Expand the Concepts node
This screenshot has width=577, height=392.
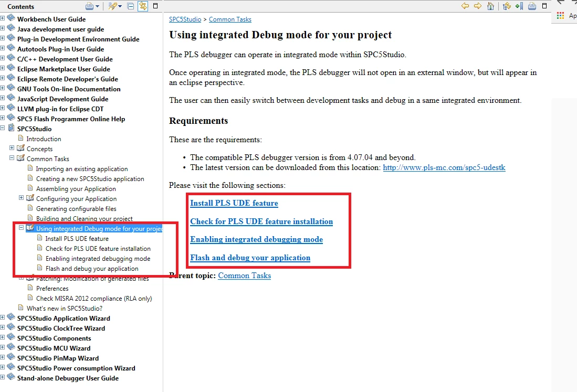[x=12, y=148]
